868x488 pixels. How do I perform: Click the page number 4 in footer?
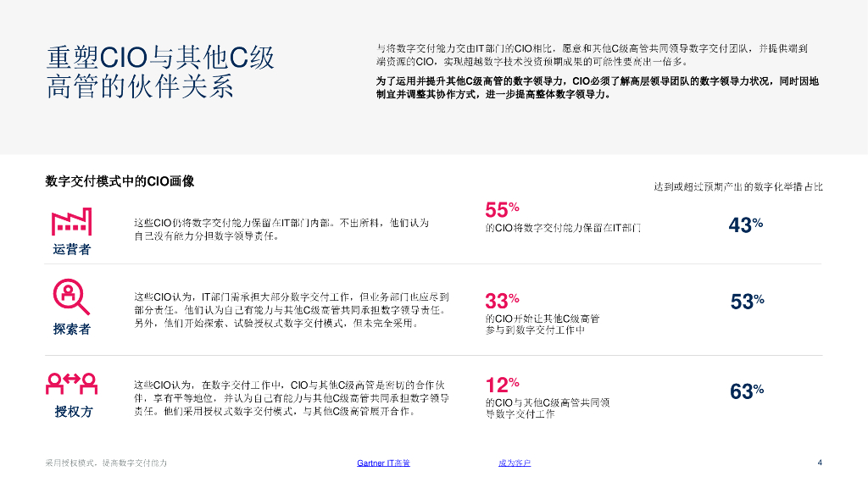pos(820,462)
